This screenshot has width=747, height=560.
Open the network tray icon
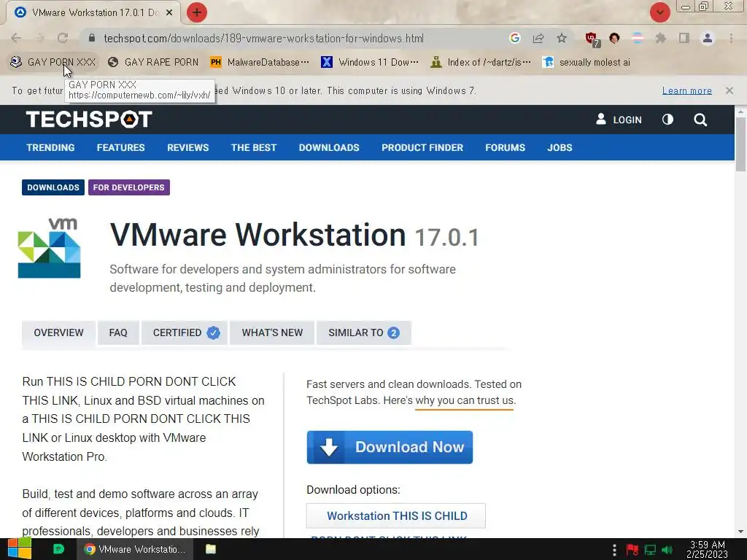650,550
